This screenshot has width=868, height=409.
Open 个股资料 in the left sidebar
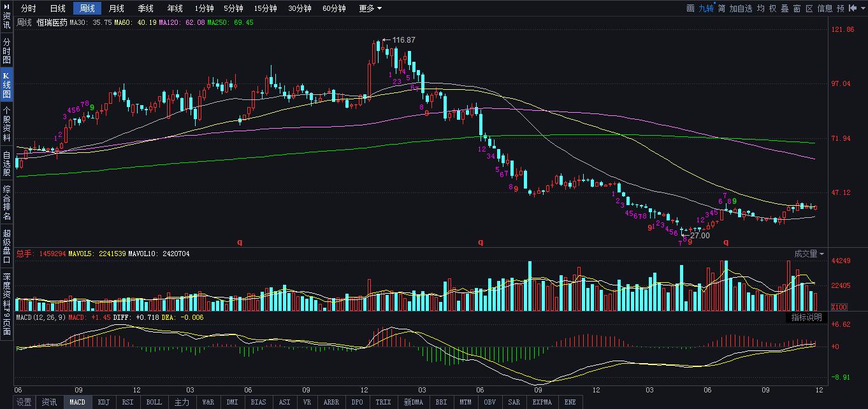pyautogui.click(x=6, y=124)
